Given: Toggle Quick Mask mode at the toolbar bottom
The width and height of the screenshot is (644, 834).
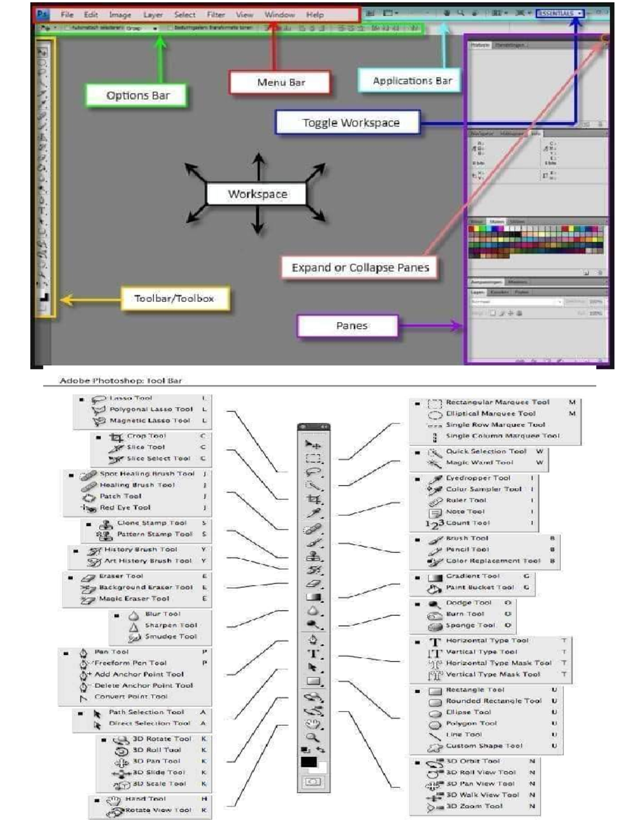Looking at the screenshot, I should tap(313, 782).
